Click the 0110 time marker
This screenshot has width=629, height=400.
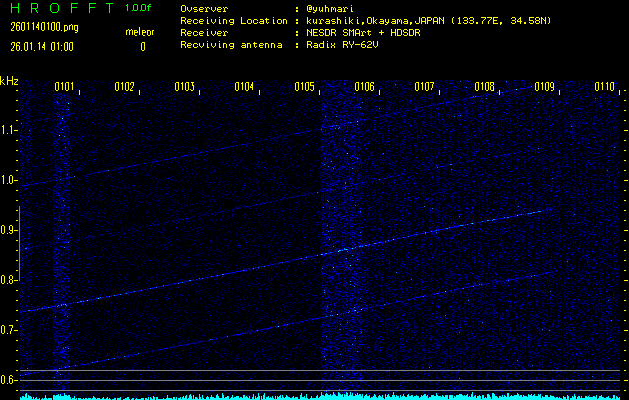click(604, 87)
